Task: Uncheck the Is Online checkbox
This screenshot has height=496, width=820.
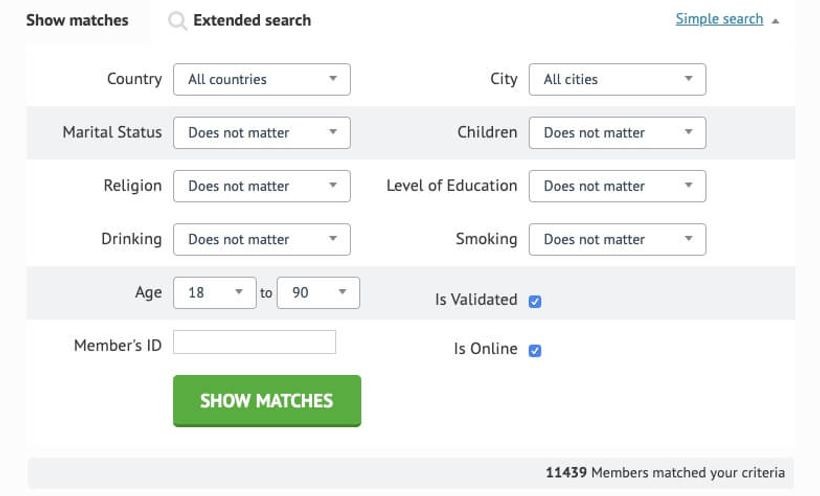Action: [535, 350]
